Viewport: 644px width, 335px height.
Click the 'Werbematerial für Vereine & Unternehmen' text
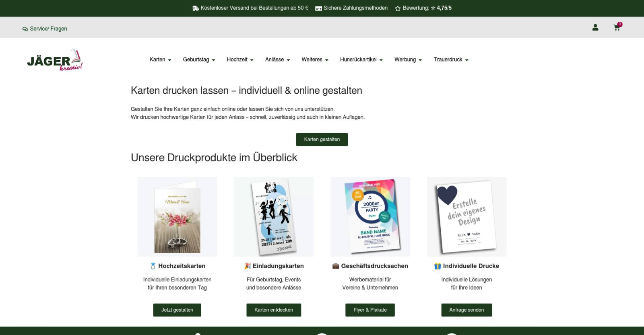click(x=370, y=284)
